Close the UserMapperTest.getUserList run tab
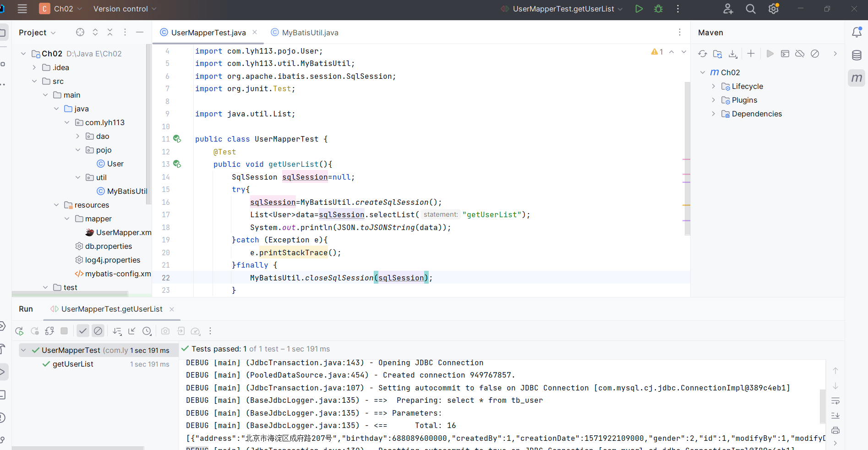Image resolution: width=868 pixels, height=450 pixels. click(172, 309)
